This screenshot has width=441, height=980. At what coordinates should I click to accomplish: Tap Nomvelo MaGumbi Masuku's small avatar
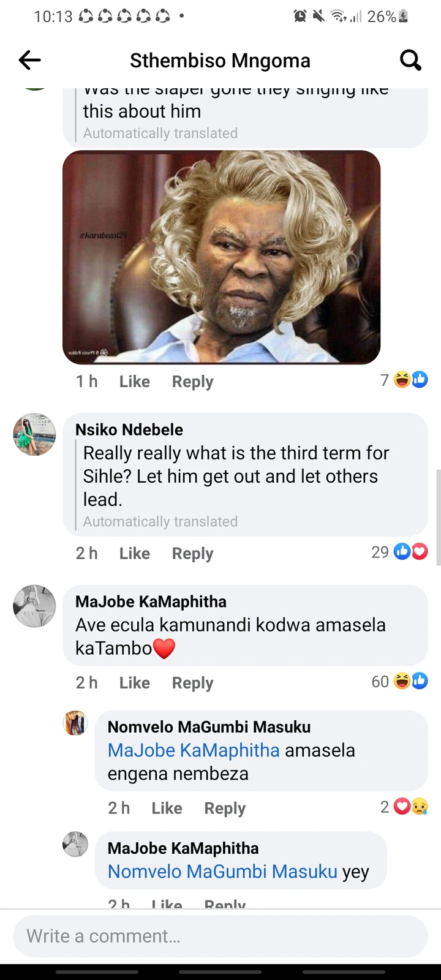[75, 723]
